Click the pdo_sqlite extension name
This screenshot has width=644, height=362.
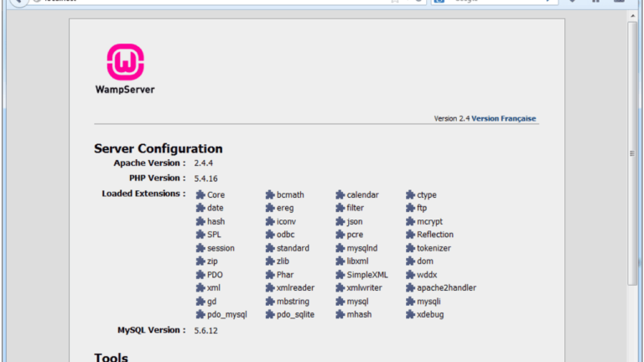click(x=295, y=315)
